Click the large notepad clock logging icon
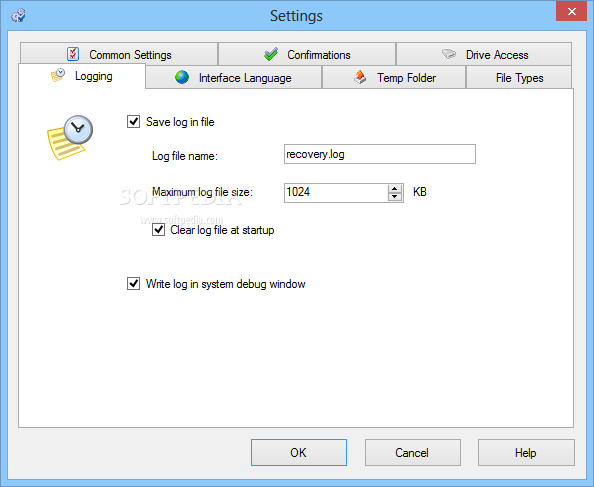Screen dimensions: 594x487 (x=70, y=137)
